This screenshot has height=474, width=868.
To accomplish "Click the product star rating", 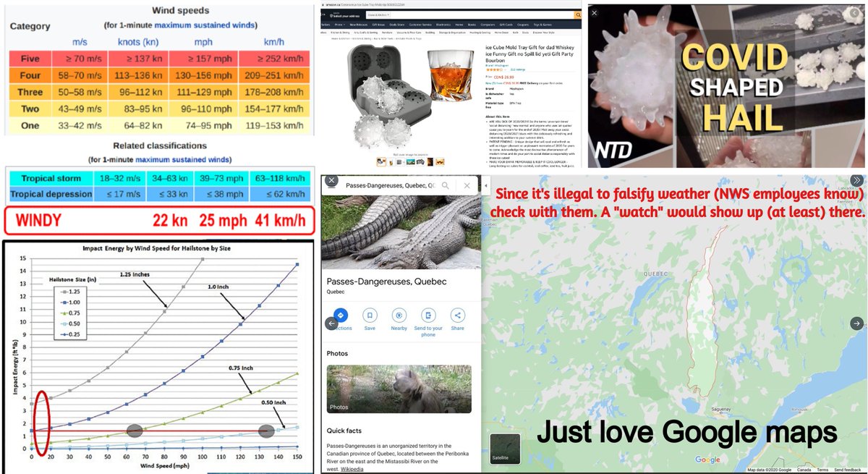I will pyautogui.click(x=496, y=69).
